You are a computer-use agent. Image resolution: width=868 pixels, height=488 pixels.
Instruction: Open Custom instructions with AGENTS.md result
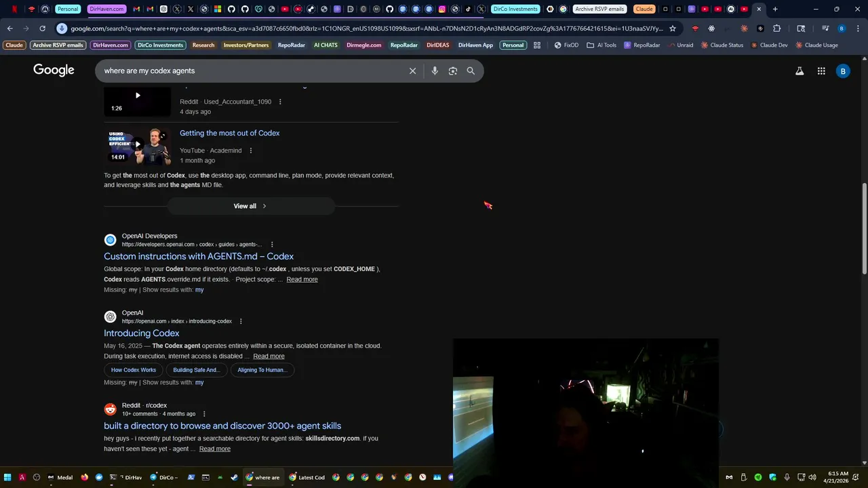tap(199, 256)
